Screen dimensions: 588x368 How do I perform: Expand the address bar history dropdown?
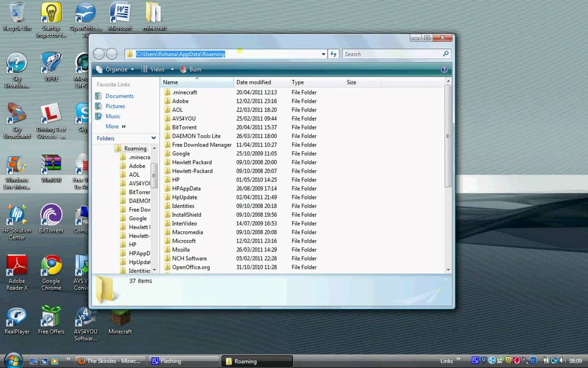click(x=323, y=54)
